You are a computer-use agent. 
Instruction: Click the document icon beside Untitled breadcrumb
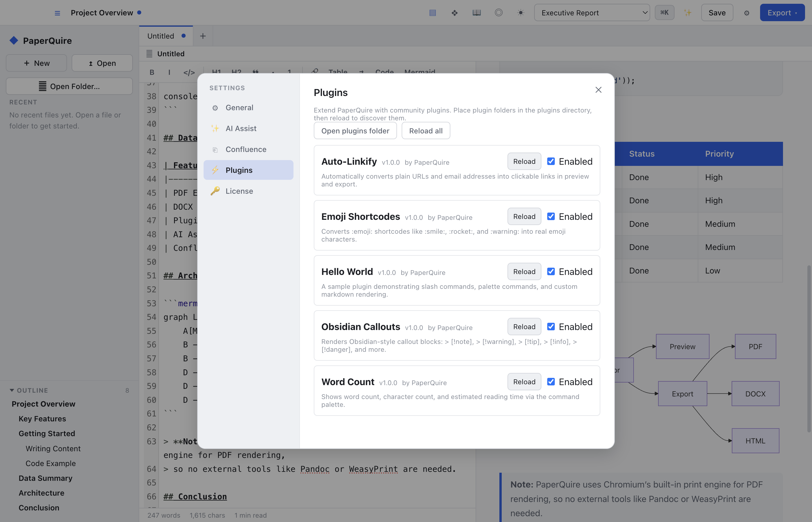point(149,54)
